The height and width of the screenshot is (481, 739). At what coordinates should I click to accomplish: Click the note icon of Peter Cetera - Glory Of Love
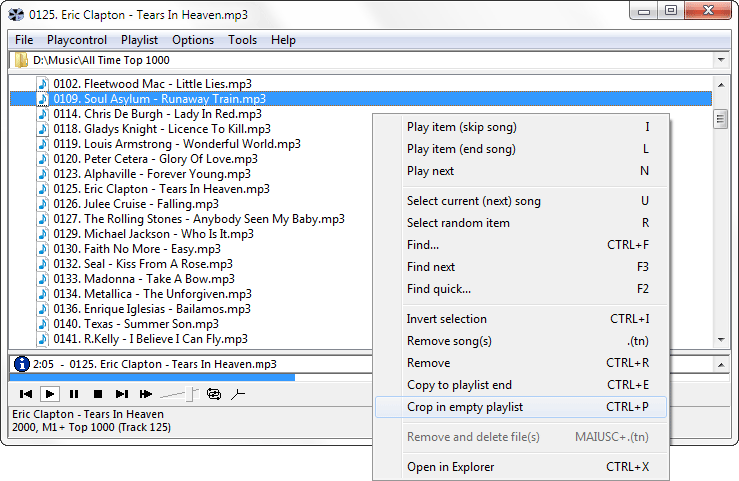tap(43, 159)
